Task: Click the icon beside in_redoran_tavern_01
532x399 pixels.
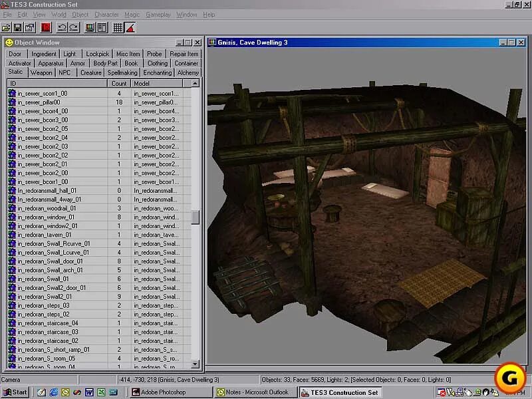Action: [12, 235]
